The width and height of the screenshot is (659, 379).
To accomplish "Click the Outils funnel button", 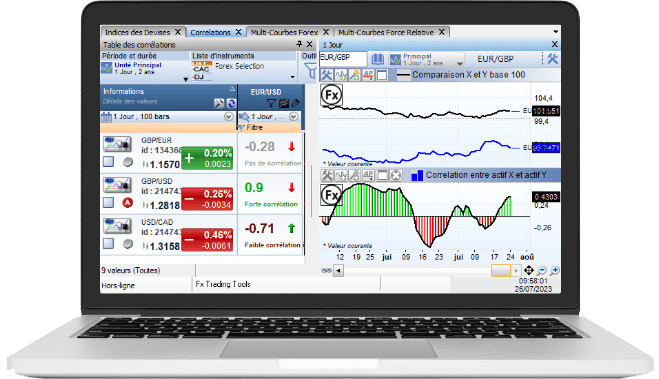I will (x=310, y=70).
